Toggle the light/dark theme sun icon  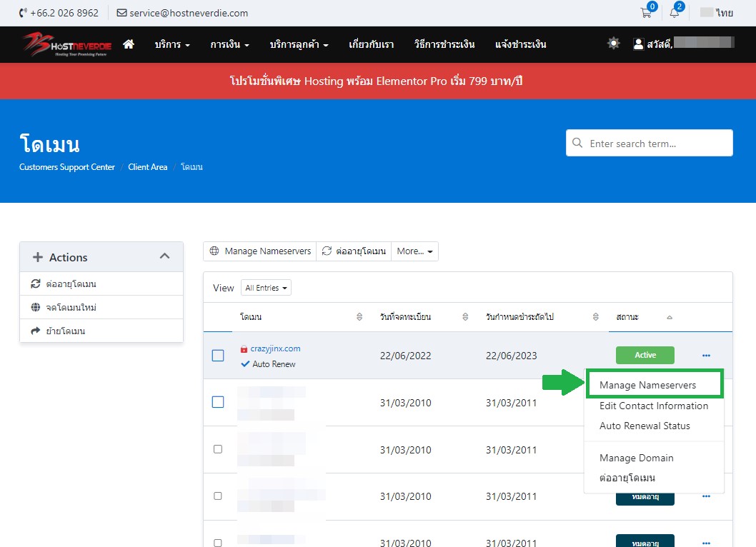coord(613,44)
